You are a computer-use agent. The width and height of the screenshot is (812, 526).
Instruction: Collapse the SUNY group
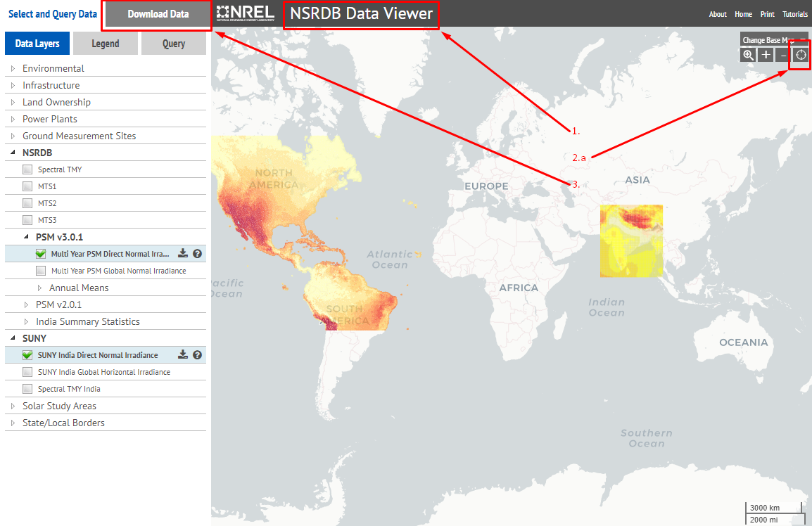click(x=13, y=338)
